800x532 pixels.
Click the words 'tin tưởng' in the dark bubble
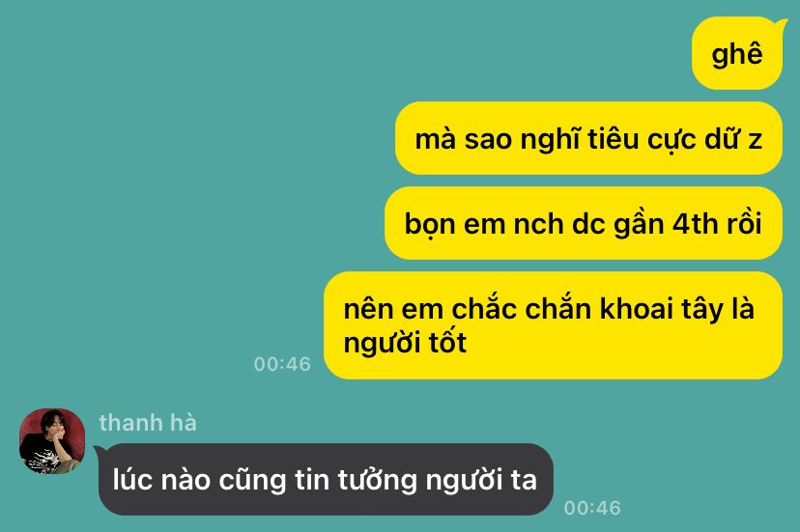point(356,481)
